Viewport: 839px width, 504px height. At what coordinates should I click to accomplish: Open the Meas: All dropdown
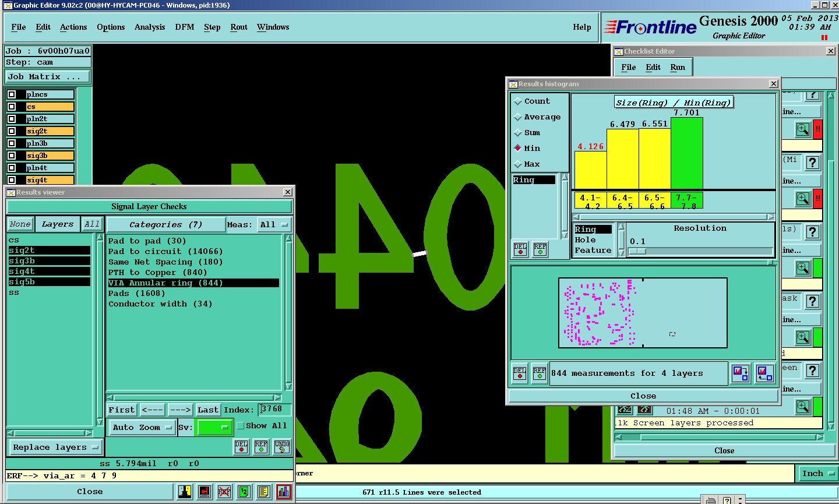point(274,224)
